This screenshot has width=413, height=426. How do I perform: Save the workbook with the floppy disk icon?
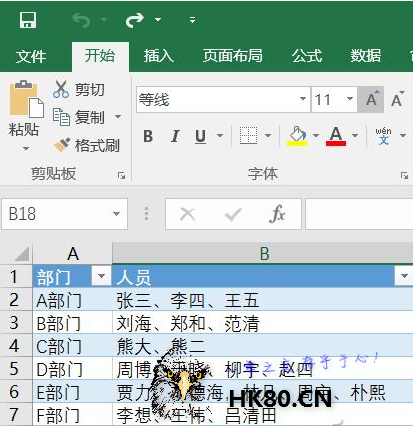click(28, 20)
